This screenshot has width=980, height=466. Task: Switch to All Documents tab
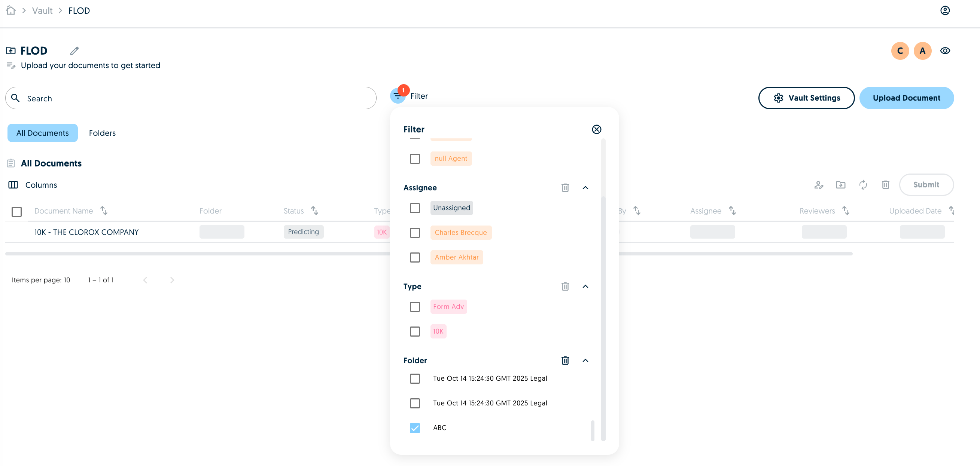(x=43, y=133)
